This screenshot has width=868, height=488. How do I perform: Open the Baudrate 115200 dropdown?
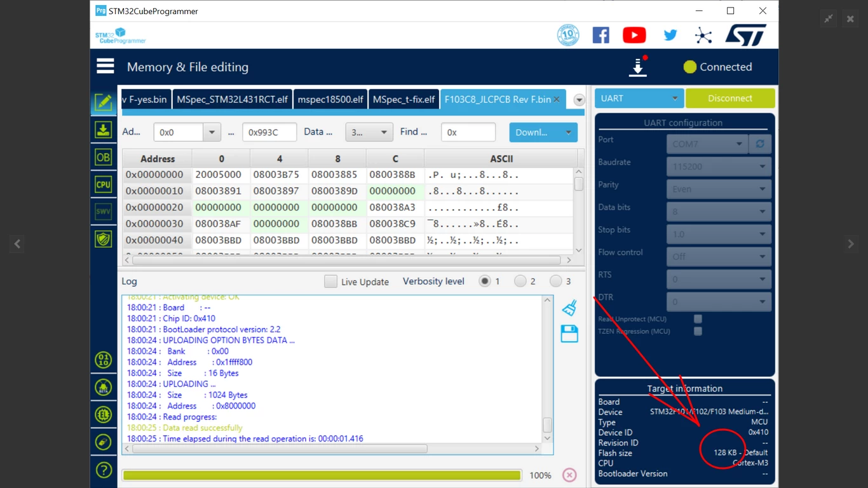point(719,166)
